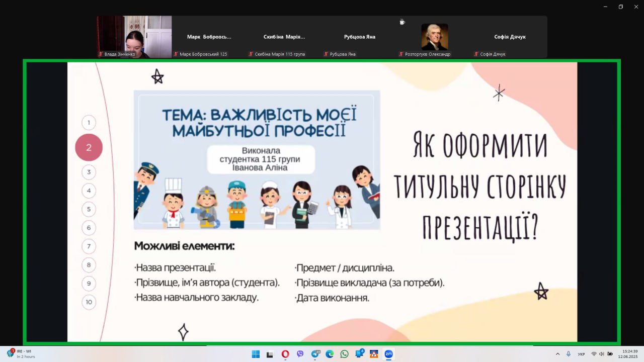Click 'Предмет / дисципліна.' bullet

pyautogui.click(x=345, y=268)
